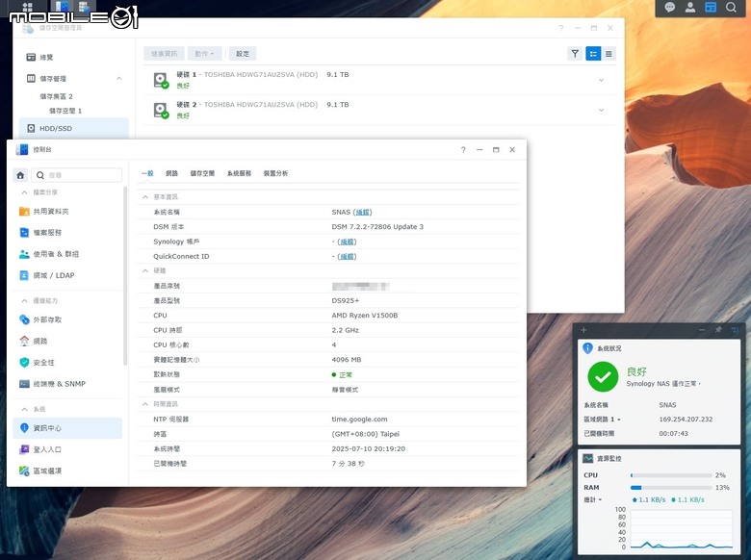Select 儲存集區 2 storage pool
This screenshot has width=751, height=560.
tap(56, 96)
